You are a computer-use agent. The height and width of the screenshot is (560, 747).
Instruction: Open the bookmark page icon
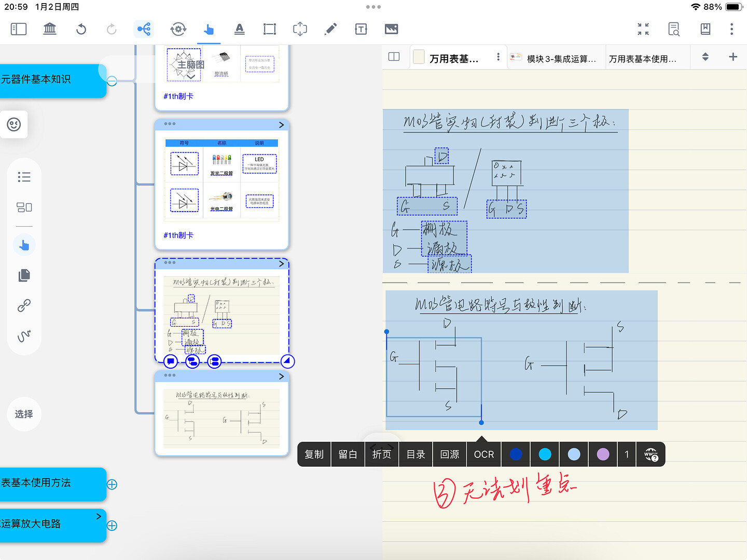pos(706,29)
